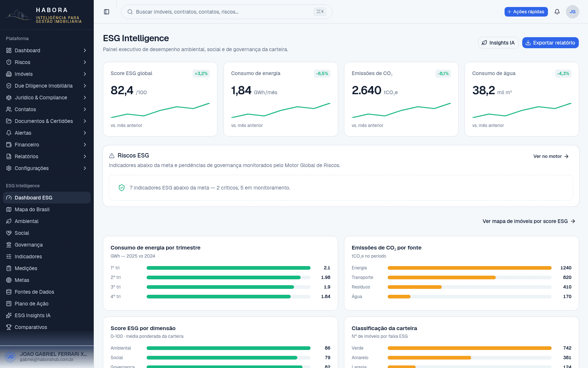The height and width of the screenshot is (368, 588).
Task: Open the Mapa do Brasil page
Action: point(47,209)
